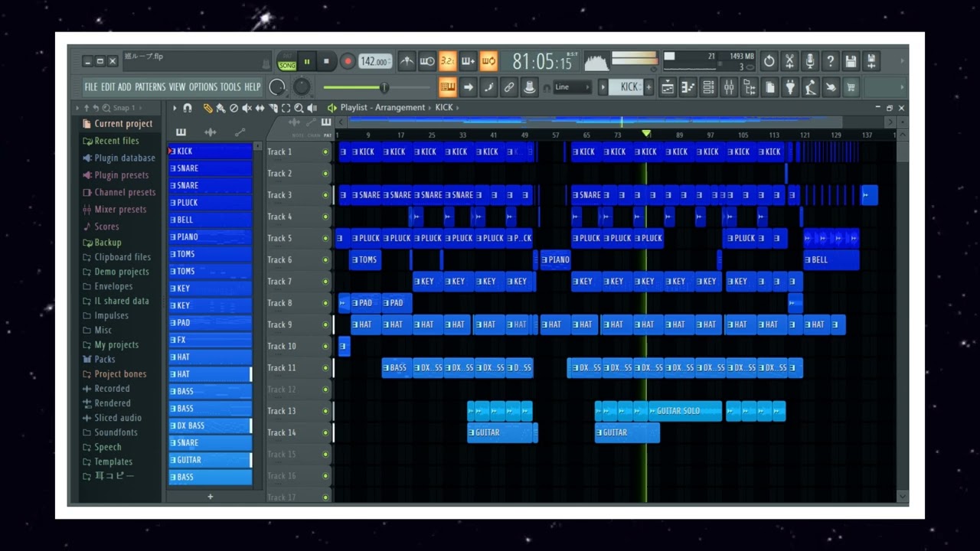Image resolution: width=980 pixels, height=551 pixels.
Task: Pause playback with the pause button
Action: pyautogui.click(x=307, y=62)
